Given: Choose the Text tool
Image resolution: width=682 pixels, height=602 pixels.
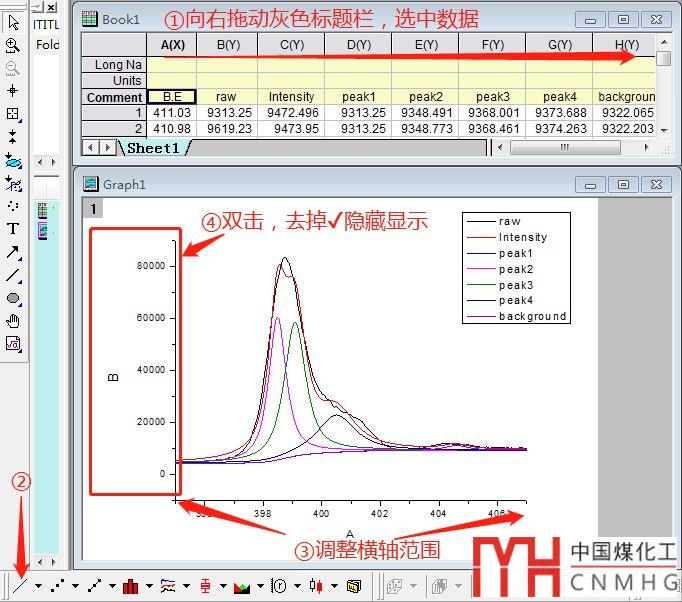Looking at the screenshot, I should [x=13, y=228].
